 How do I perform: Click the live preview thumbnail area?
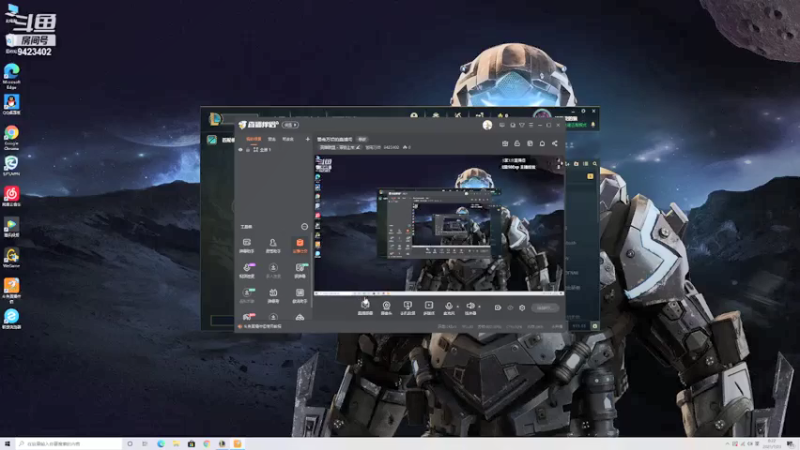[x=439, y=224]
